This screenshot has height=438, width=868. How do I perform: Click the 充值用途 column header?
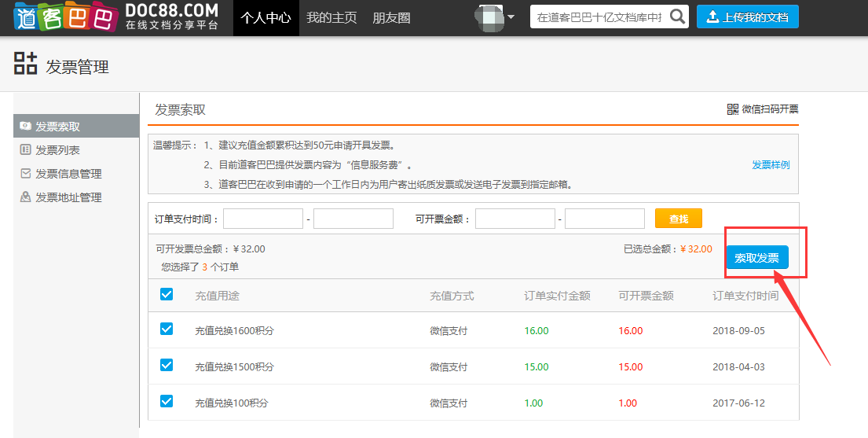point(217,296)
